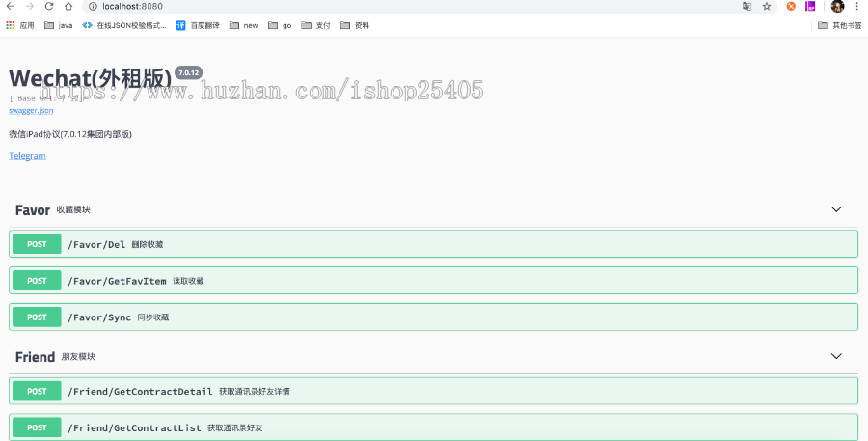Click the 获取通讯录好友详情 description text

point(254,391)
